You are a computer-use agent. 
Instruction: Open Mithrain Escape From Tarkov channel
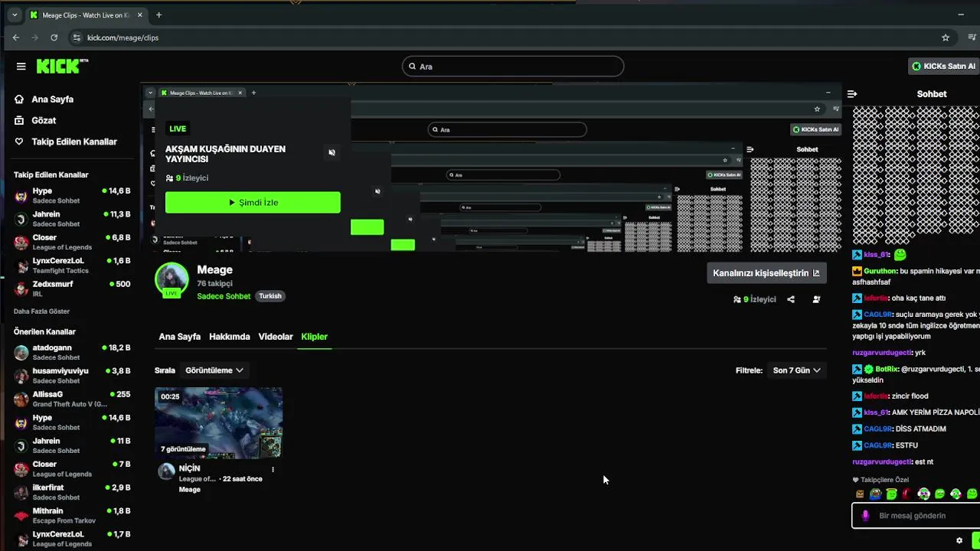pyautogui.click(x=71, y=515)
